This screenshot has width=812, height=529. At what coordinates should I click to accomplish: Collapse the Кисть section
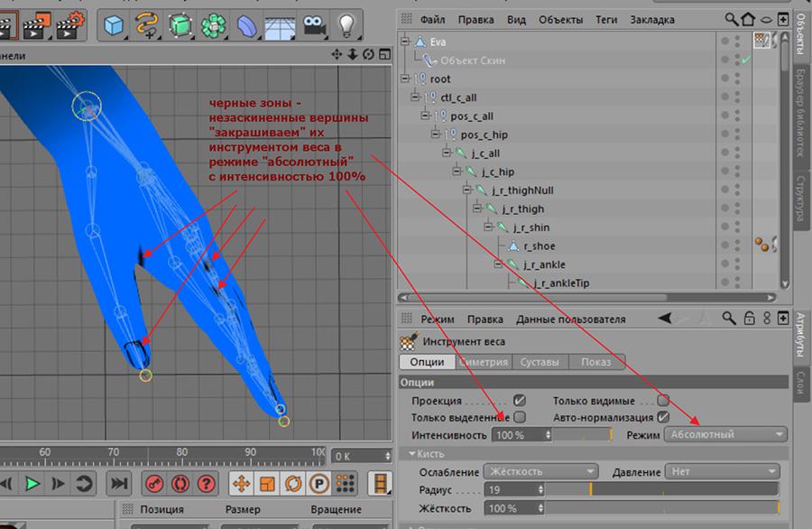(x=413, y=453)
